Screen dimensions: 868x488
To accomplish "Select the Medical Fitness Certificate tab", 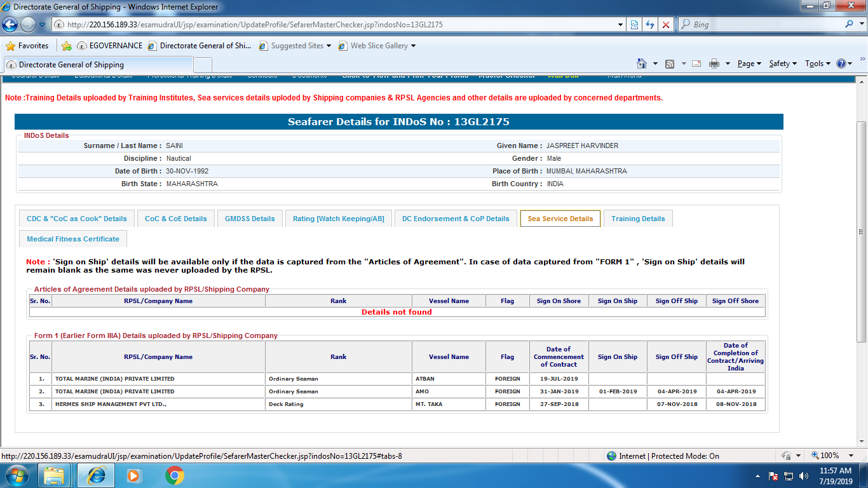I will 73,239.
